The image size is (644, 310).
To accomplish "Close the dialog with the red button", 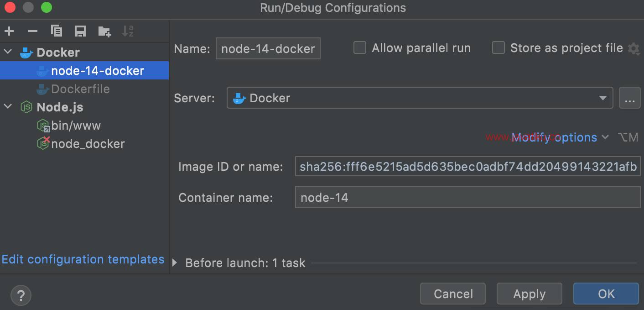I will pyautogui.click(x=10, y=8).
